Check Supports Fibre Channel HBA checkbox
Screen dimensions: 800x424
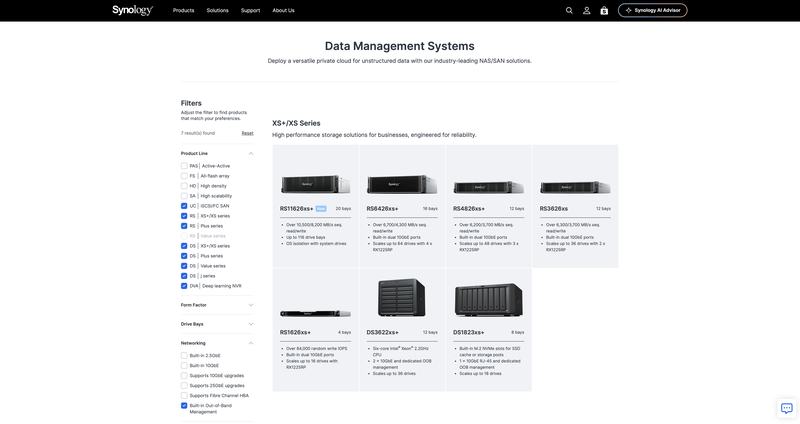click(184, 396)
